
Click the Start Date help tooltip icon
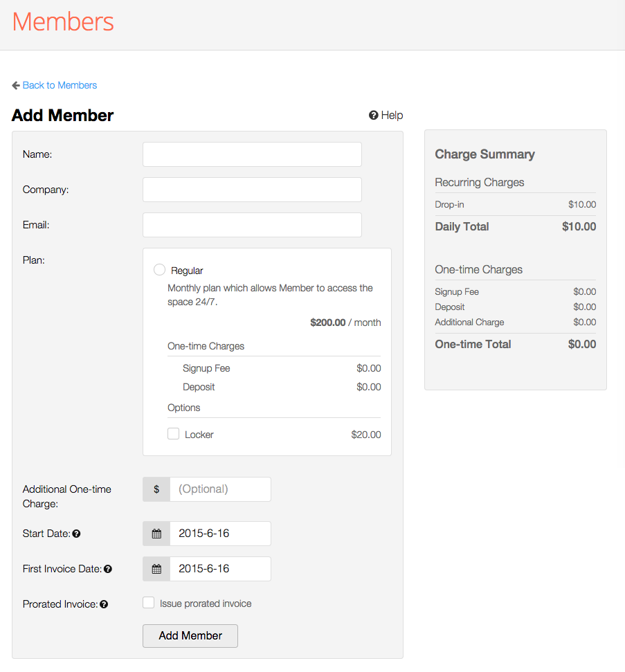coord(76,534)
